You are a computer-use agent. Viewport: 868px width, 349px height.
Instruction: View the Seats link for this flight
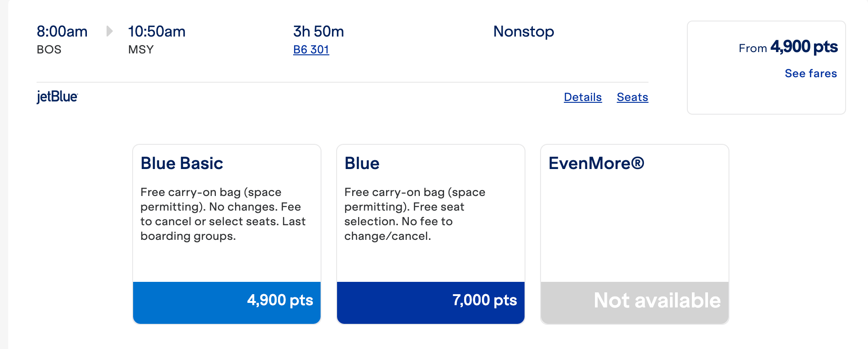(x=632, y=97)
